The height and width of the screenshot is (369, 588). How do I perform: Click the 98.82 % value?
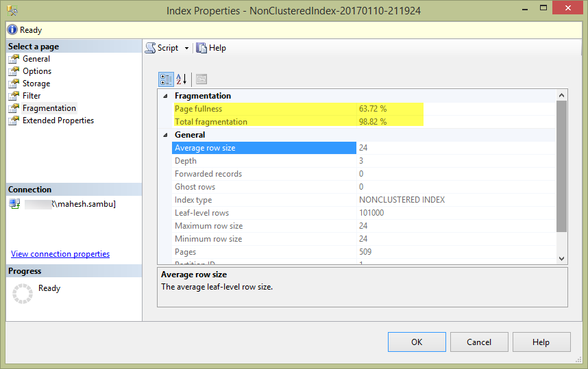373,122
